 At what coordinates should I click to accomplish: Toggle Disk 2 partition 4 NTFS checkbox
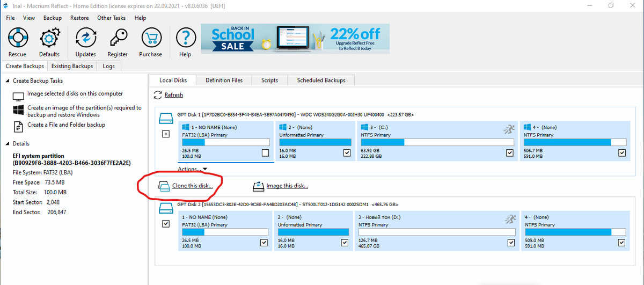(x=622, y=243)
